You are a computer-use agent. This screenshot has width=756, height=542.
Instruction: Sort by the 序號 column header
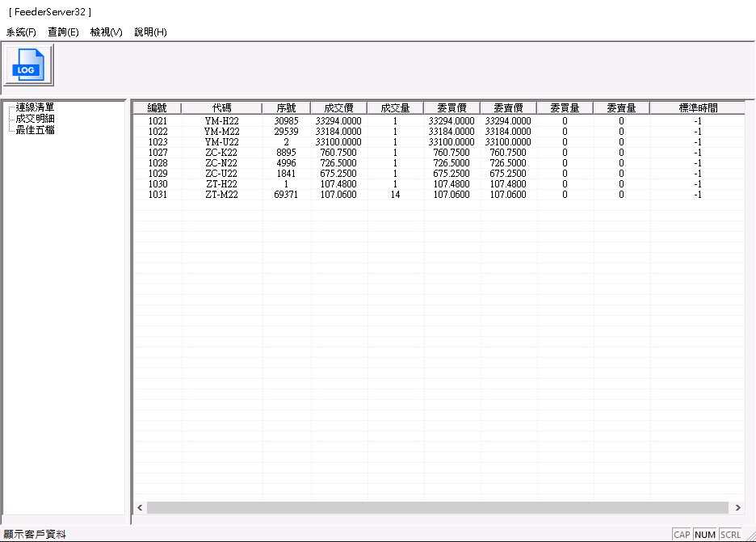(287, 108)
